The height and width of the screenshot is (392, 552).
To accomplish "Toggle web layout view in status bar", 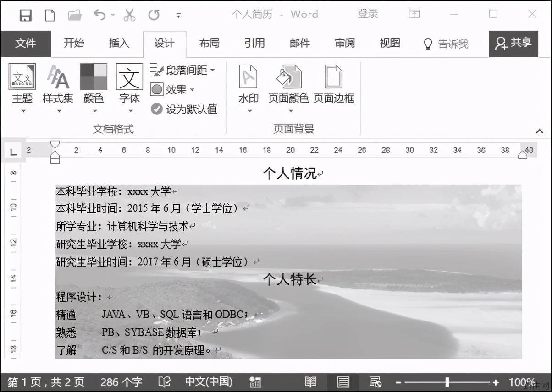I will point(375,382).
